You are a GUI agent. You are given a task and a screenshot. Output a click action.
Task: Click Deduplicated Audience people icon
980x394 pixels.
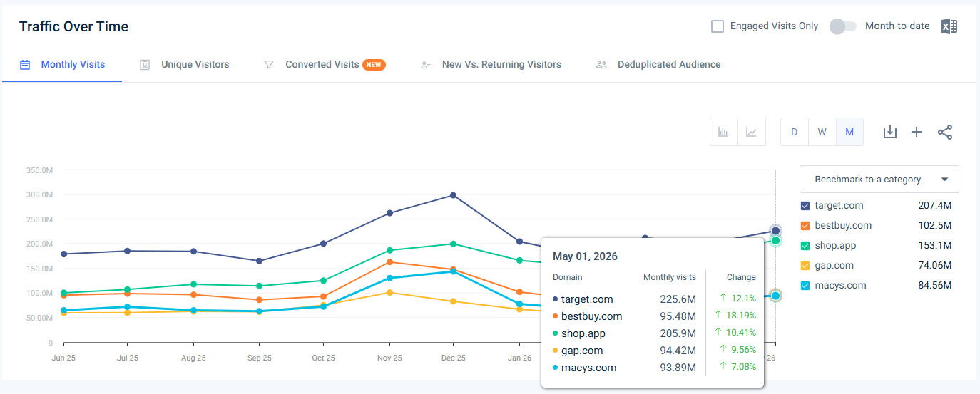[601, 65]
